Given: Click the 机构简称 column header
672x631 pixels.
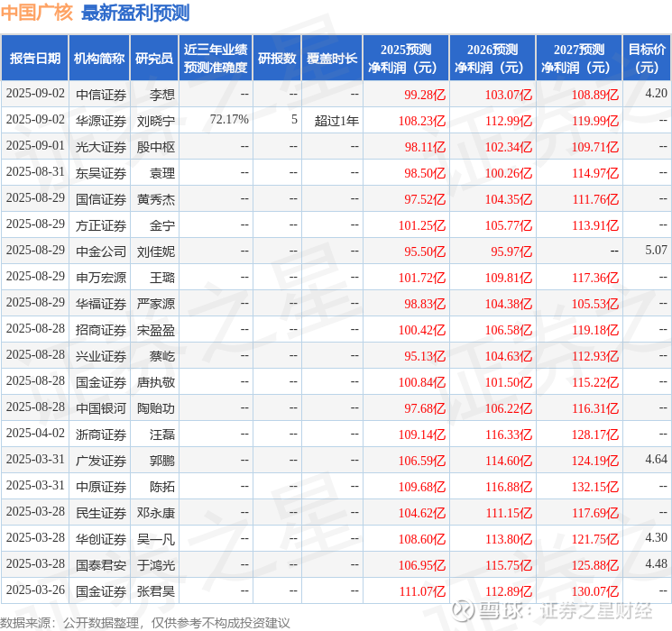Looking at the screenshot, I should (99, 59).
